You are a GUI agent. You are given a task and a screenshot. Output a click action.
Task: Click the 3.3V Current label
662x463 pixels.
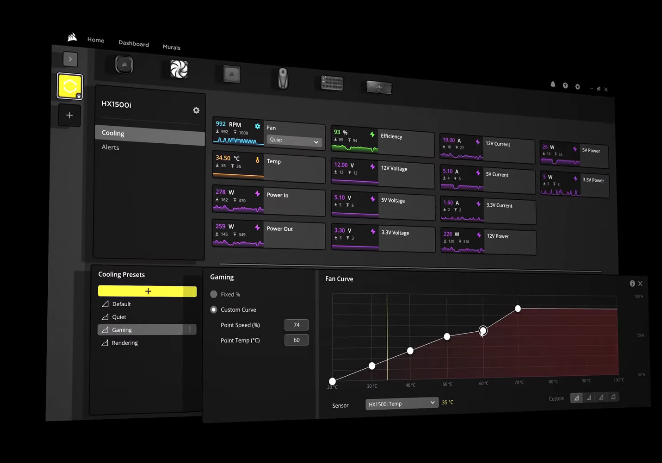499,206
